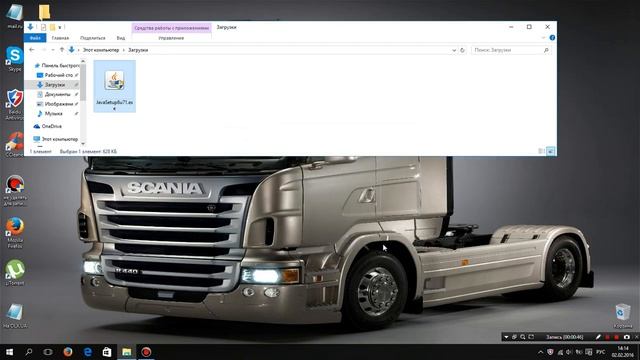This screenshot has width=640, height=360.
Task: Launch Firefox from the taskbar
Action: (68, 352)
